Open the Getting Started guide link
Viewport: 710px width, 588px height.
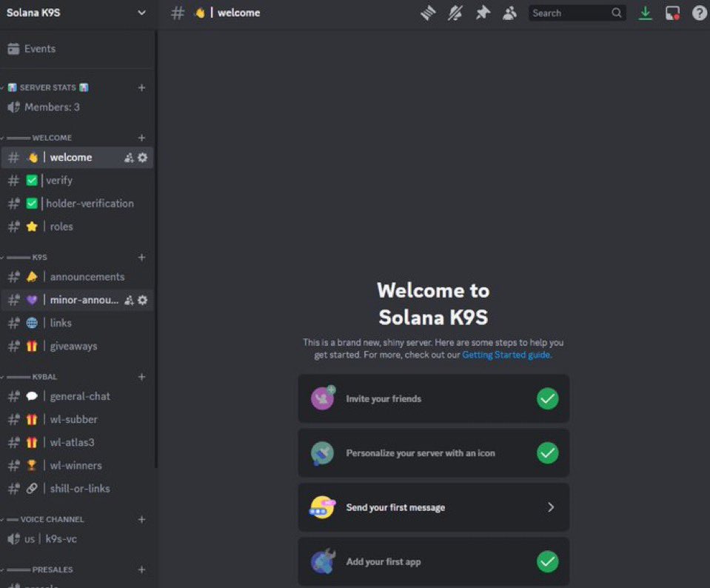506,355
